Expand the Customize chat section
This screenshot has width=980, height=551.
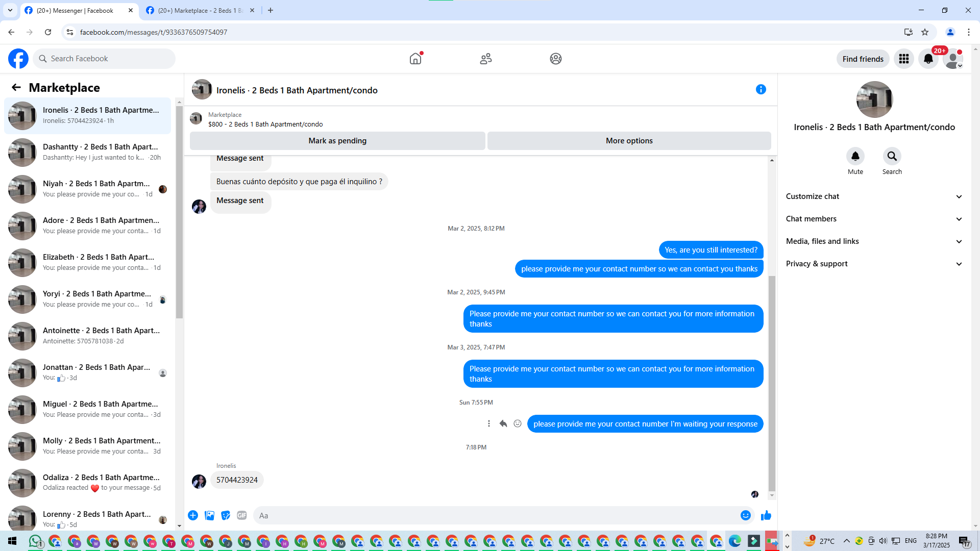click(x=874, y=196)
